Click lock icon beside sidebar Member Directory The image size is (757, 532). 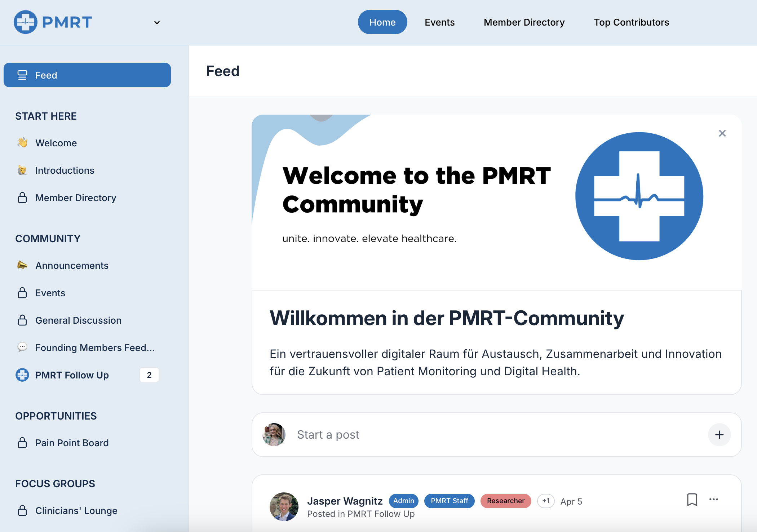coord(22,198)
